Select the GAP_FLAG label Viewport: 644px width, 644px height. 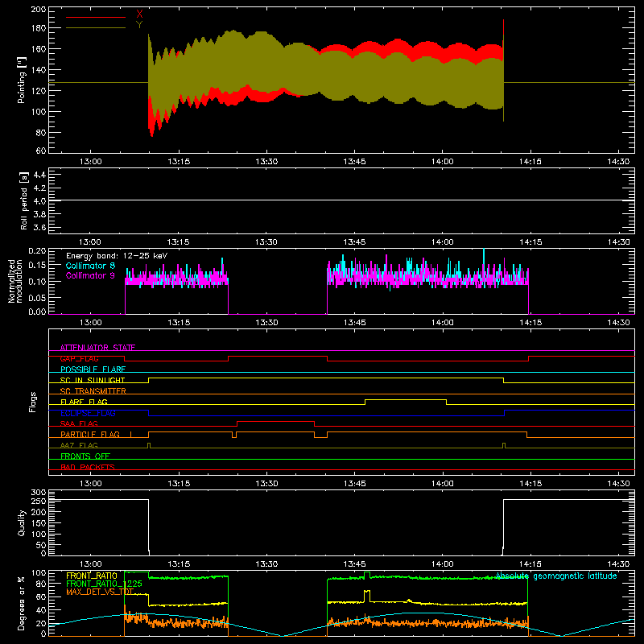[x=79, y=358]
